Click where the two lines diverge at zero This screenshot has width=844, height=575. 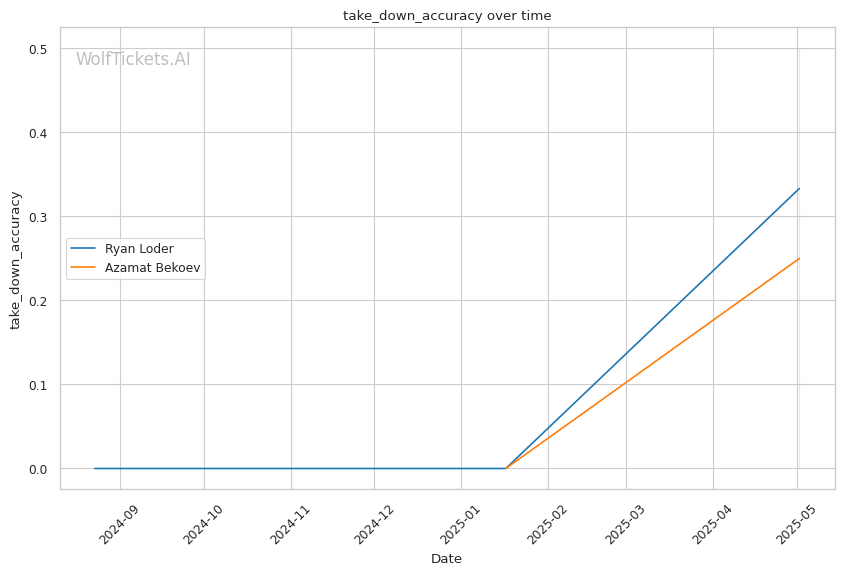[506, 468]
